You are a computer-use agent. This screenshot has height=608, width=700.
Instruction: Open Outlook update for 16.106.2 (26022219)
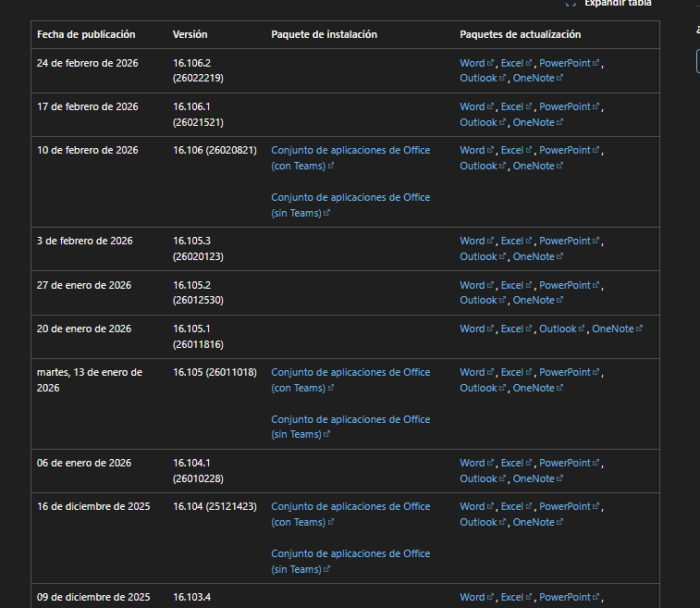[483, 78]
